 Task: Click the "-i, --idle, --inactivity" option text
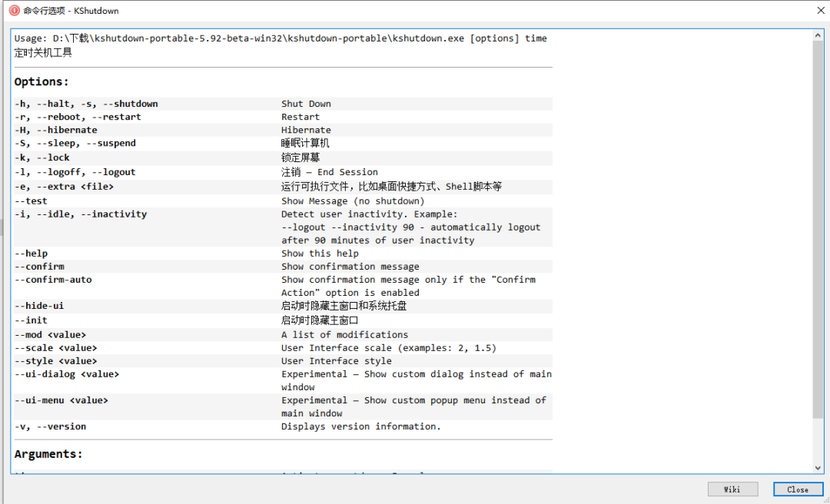click(x=81, y=214)
